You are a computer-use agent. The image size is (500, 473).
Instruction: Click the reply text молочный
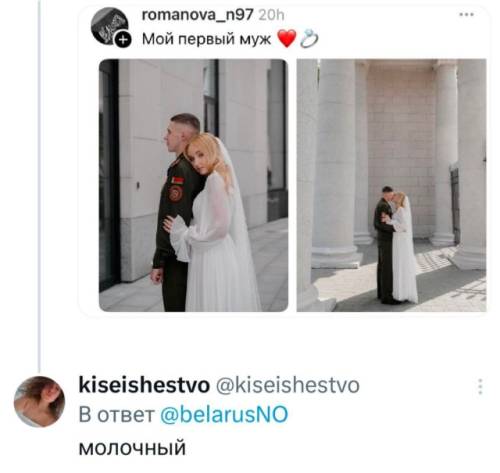pyautogui.click(x=132, y=448)
